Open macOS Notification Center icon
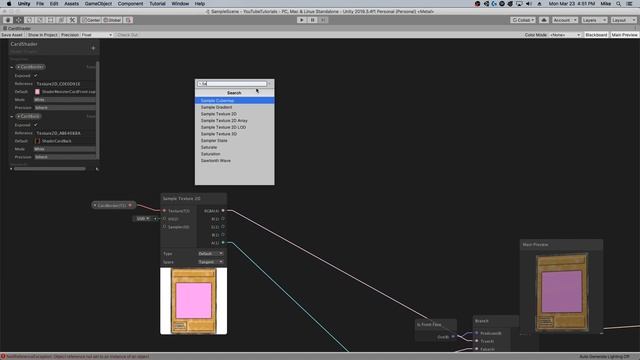This screenshot has height=360, width=640. click(x=630, y=4)
